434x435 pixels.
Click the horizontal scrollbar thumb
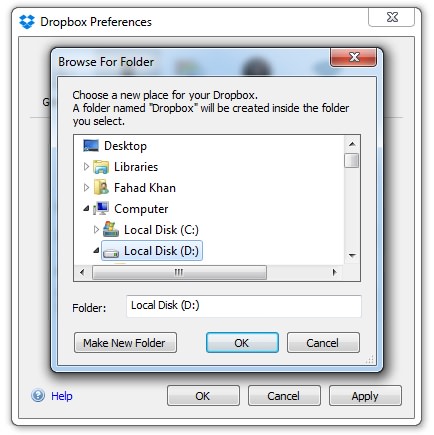(179, 272)
